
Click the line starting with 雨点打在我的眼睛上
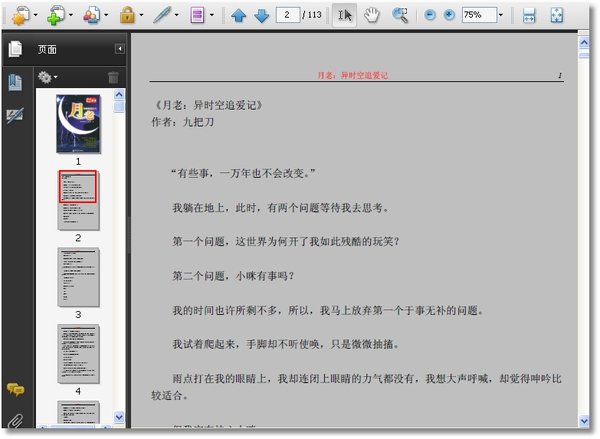pos(357,387)
